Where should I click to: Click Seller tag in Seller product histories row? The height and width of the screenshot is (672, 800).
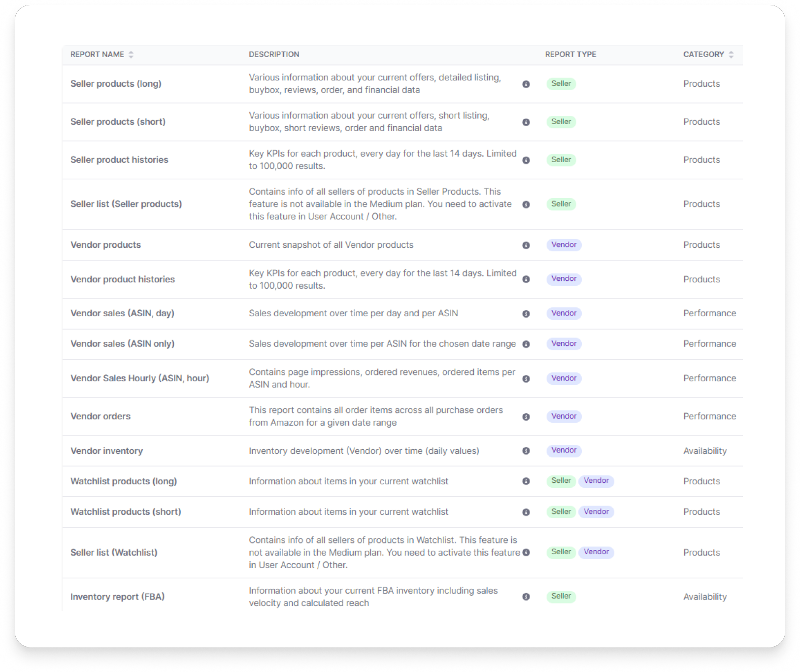click(561, 160)
